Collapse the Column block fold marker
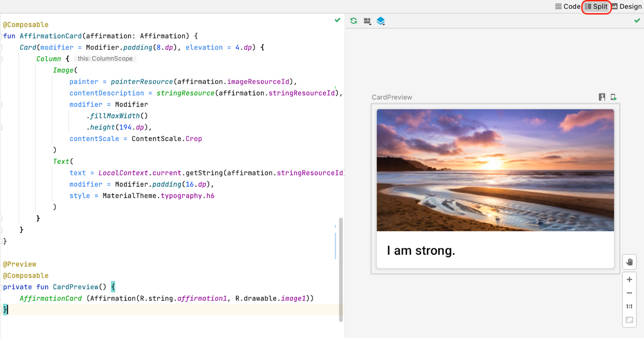The width and height of the screenshot is (644, 338). tap(1, 59)
